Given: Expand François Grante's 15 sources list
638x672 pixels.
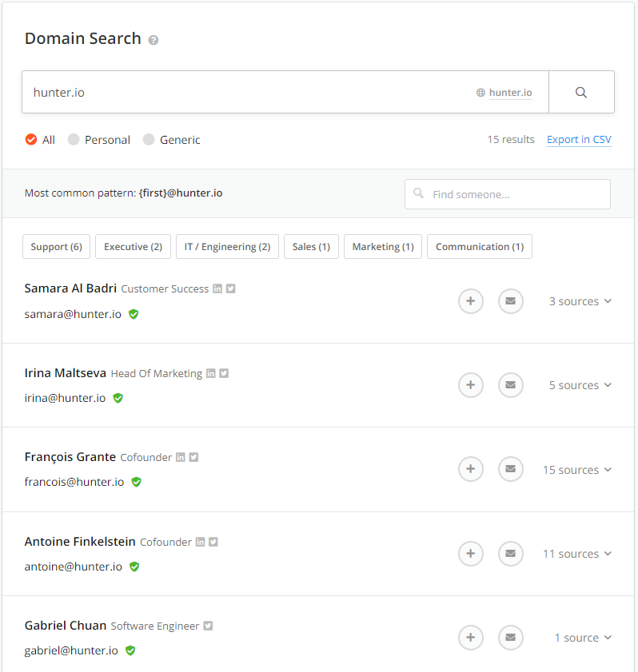Looking at the screenshot, I should click(x=577, y=470).
